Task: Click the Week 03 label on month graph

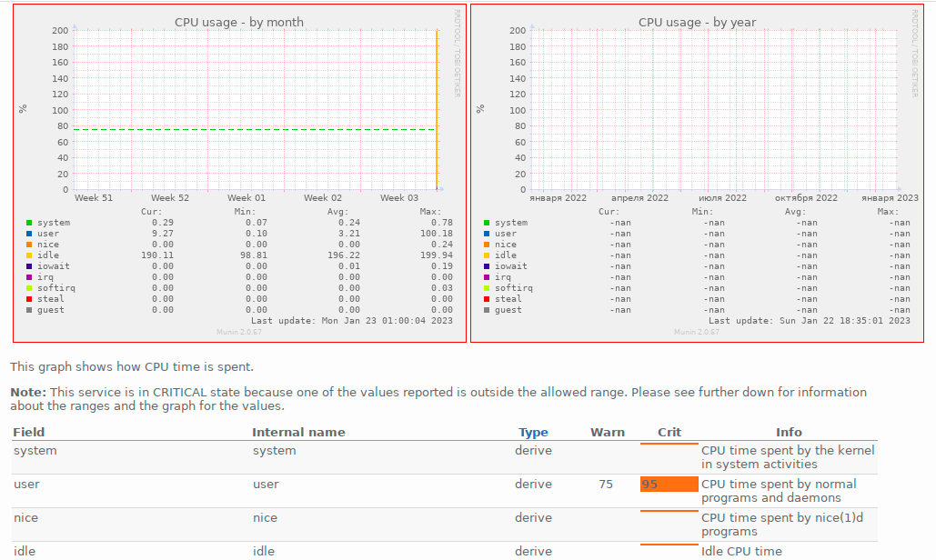Action: (x=399, y=198)
